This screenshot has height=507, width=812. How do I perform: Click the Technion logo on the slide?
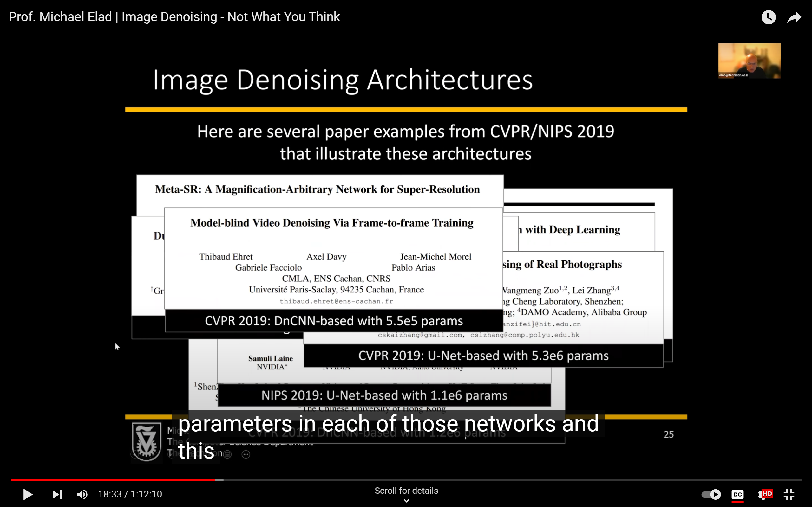click(146, 442)
